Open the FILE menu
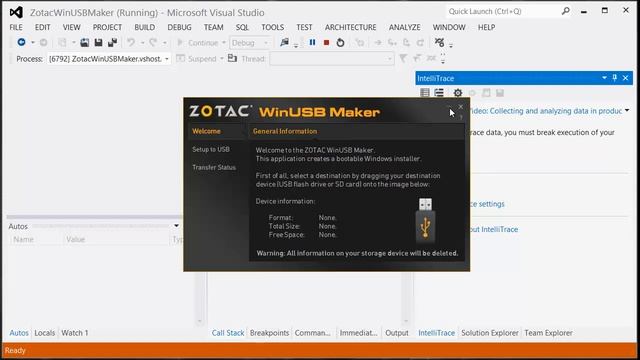This screenshot has width=640, height=360. (x=16, y=27)
